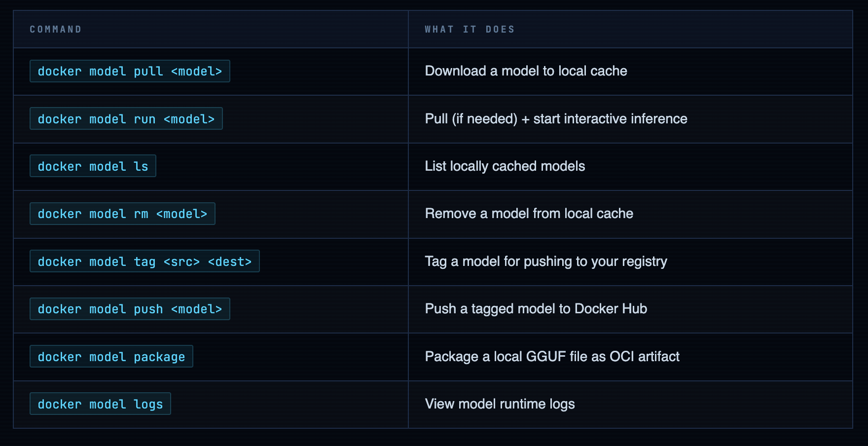Click the WHAT IT DOES column header
The width and height of the screenshot is (868, 446).
point(470,30)
